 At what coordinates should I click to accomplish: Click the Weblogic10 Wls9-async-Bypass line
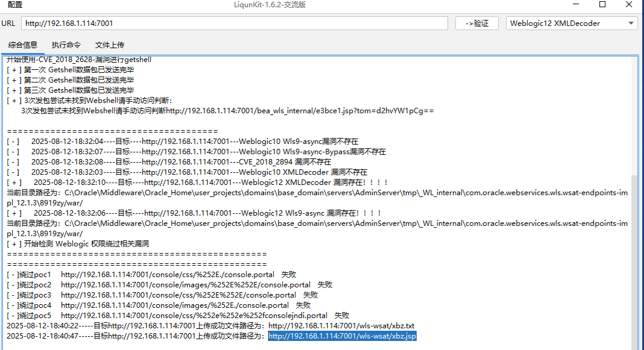pos(197,151)
